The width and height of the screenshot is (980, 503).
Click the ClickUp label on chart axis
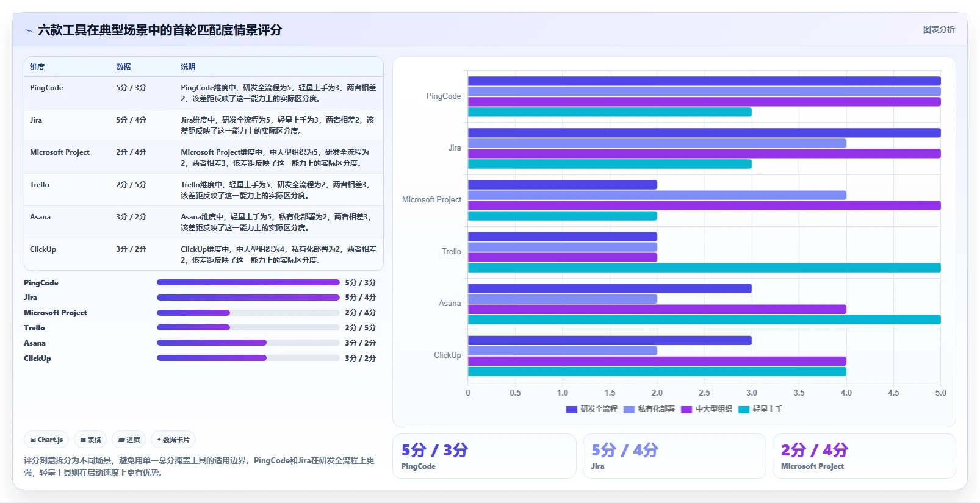[x=447, y=355]
